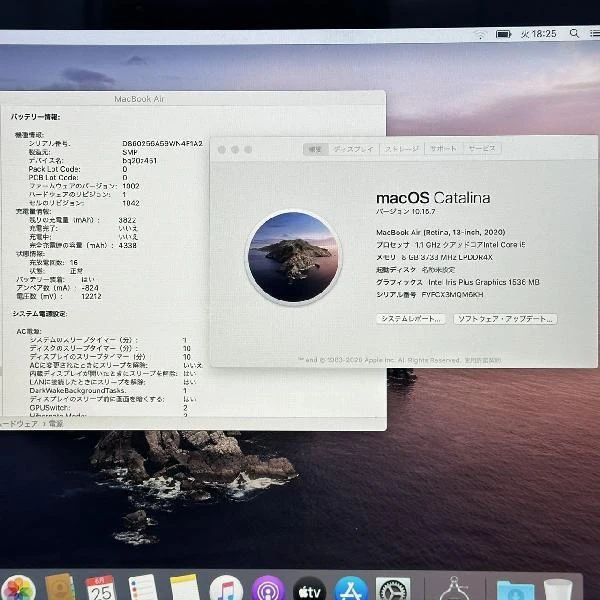The image size is (600, 600).
Task: Close the About This Mac window
Action: (x=222, y=150)
